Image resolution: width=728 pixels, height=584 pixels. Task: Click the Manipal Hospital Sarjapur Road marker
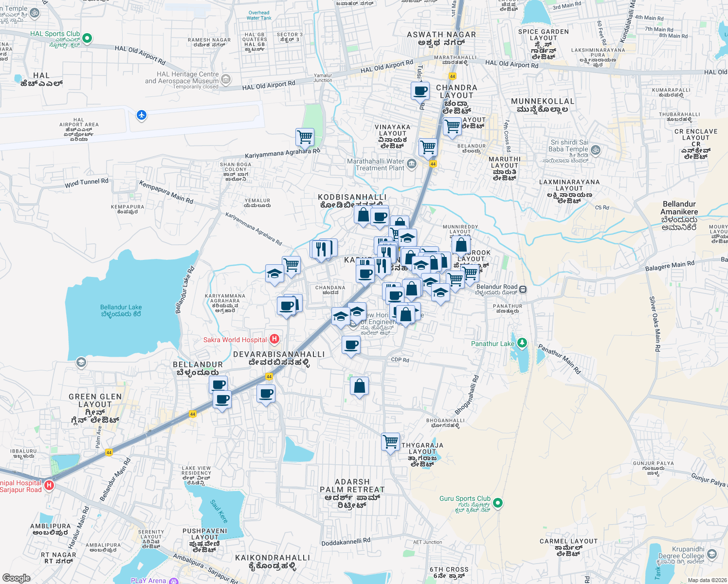48,485
